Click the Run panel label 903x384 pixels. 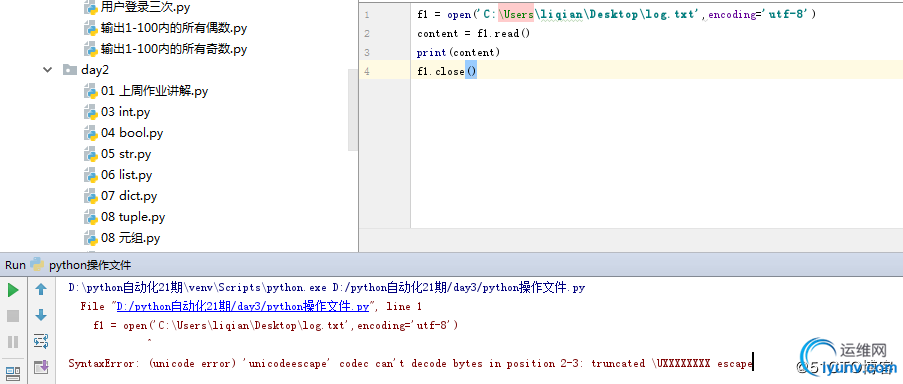coord(16,265)
